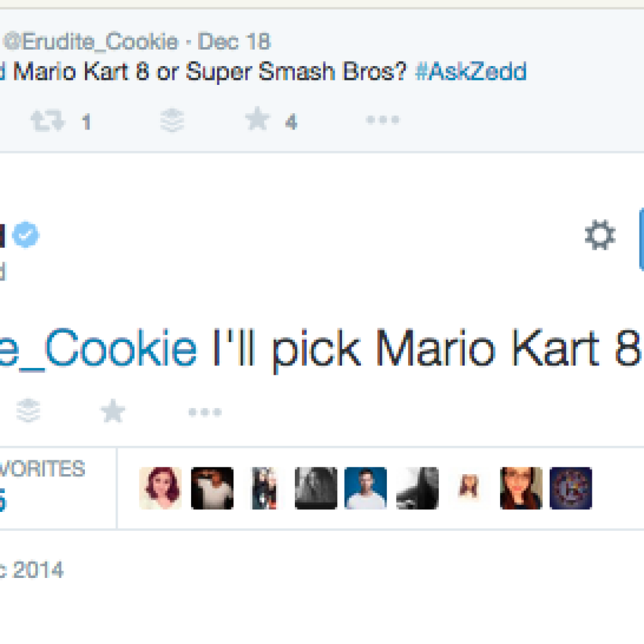This screenshot has height=644, width=644.
Task: Click the gear settings icon beside Zedd
Action: (600, 236)
